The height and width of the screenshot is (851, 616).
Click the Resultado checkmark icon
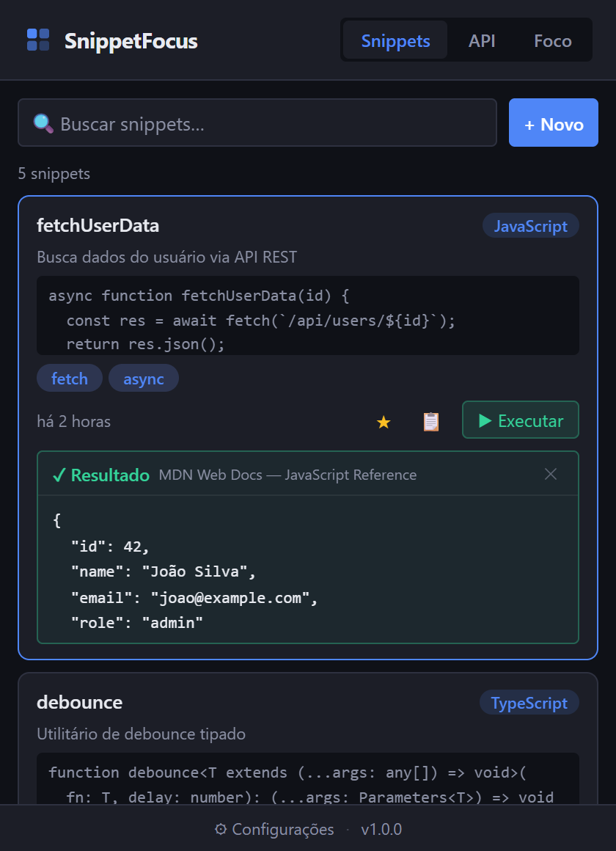click(x=59, y=475)
